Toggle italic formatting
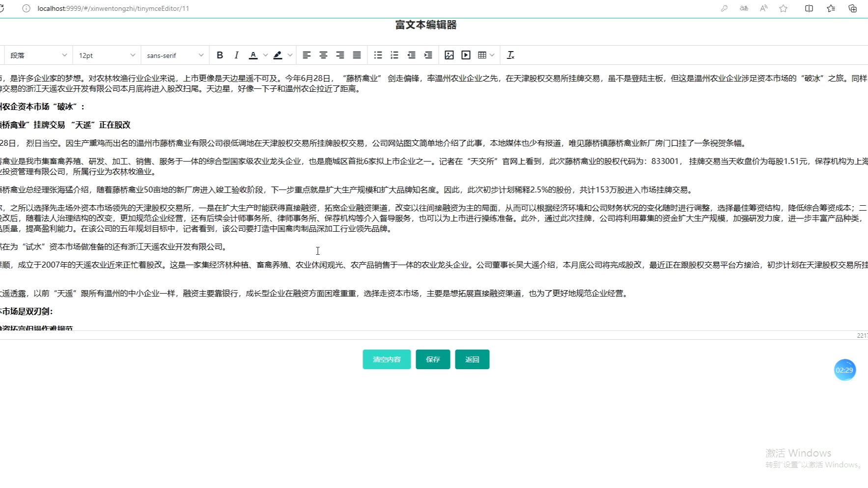Screen dimensions: 868x488 click(236, 55)
